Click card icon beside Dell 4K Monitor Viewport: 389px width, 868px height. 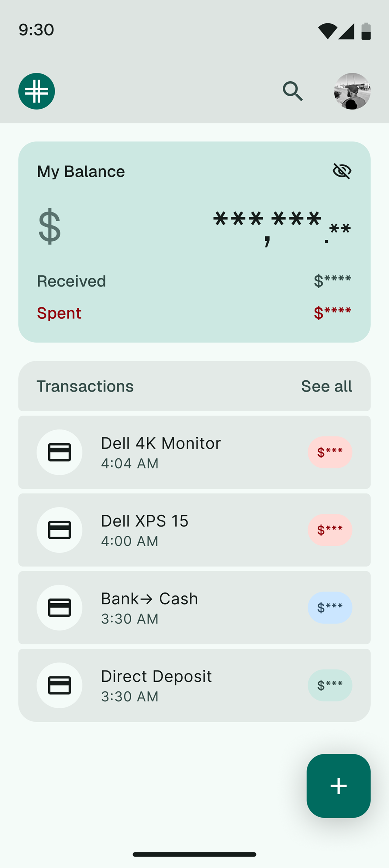tap(59, 452)
